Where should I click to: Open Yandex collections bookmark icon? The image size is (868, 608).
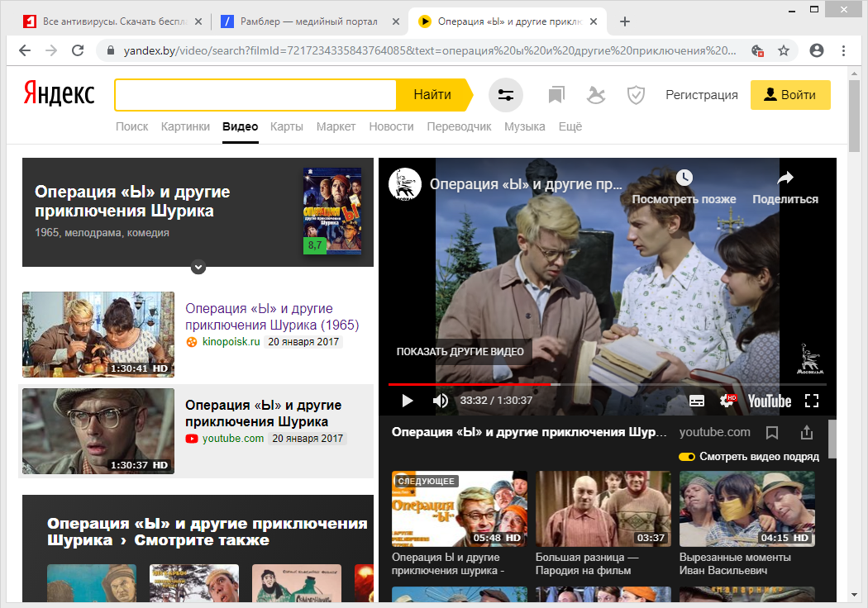pyautogui.click(x=556, y=95)
